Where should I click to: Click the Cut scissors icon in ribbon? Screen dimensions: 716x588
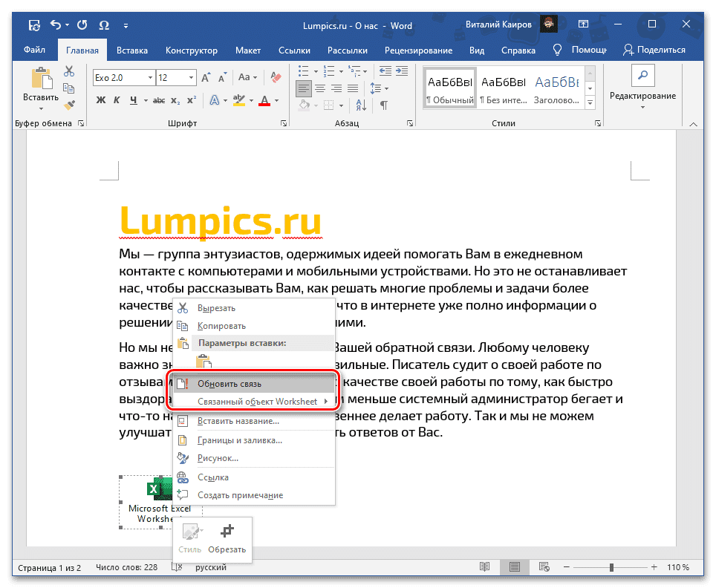tap(69, 71)
